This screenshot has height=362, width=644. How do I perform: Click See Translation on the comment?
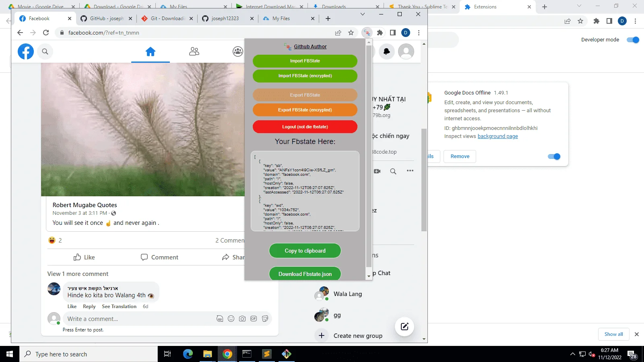(119, 306)
